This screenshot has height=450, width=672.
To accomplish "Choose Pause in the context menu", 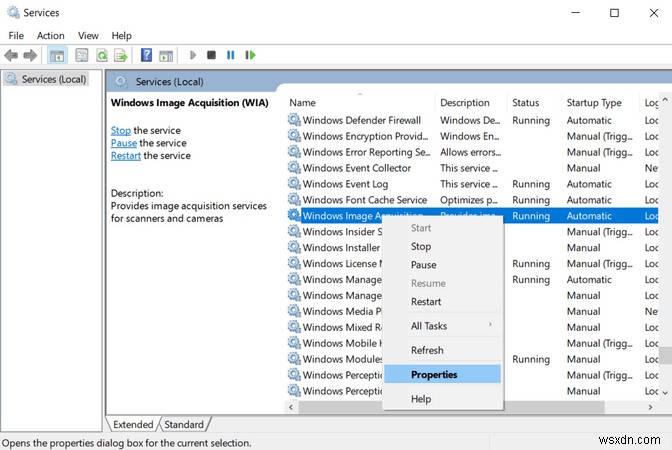I will (443, 265).
